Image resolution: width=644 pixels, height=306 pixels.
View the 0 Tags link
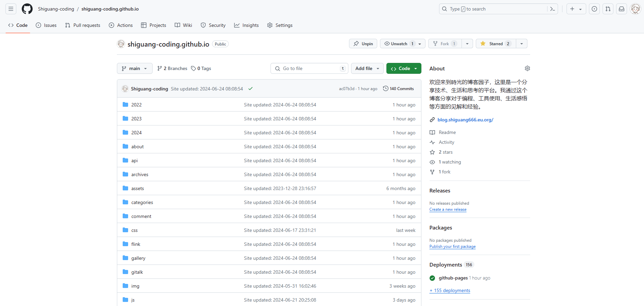201,68
